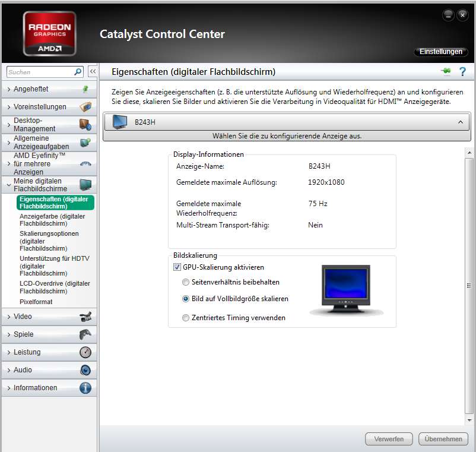
Task: Click the Audio speaker icon
Action: click(85, 370)
